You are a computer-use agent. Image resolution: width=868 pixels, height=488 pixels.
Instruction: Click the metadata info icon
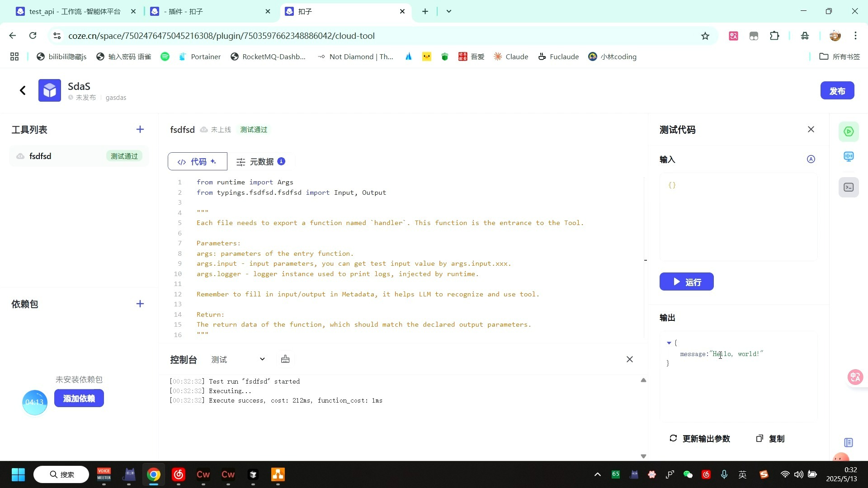pyautogui.click(x=281, y=161)
